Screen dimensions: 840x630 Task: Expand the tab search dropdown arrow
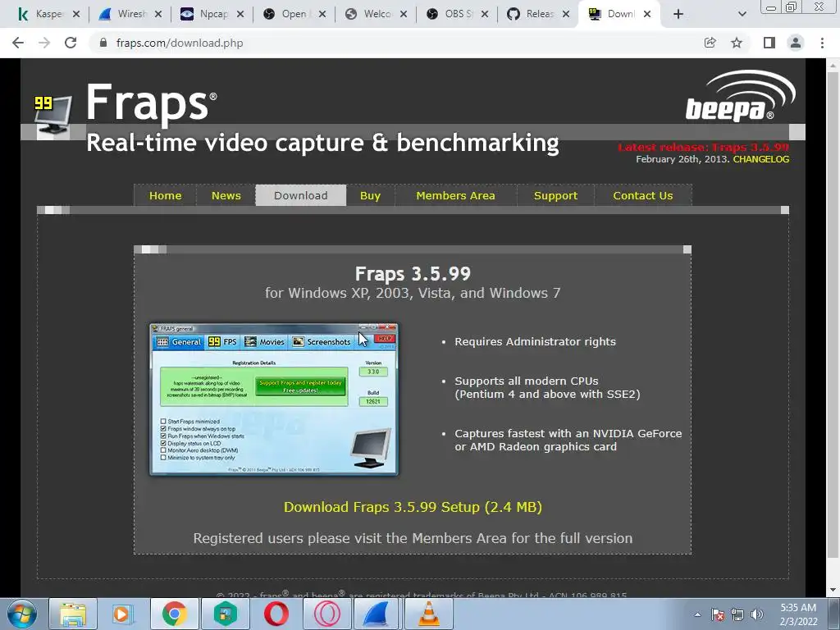click(742, 14)
